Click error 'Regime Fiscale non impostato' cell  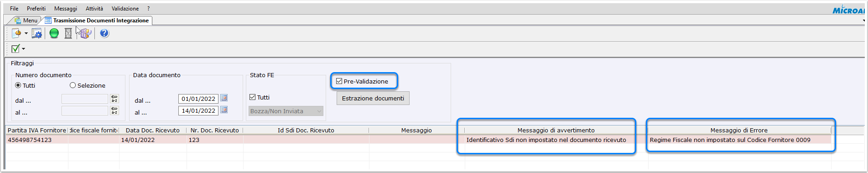(x=739, y=140)
